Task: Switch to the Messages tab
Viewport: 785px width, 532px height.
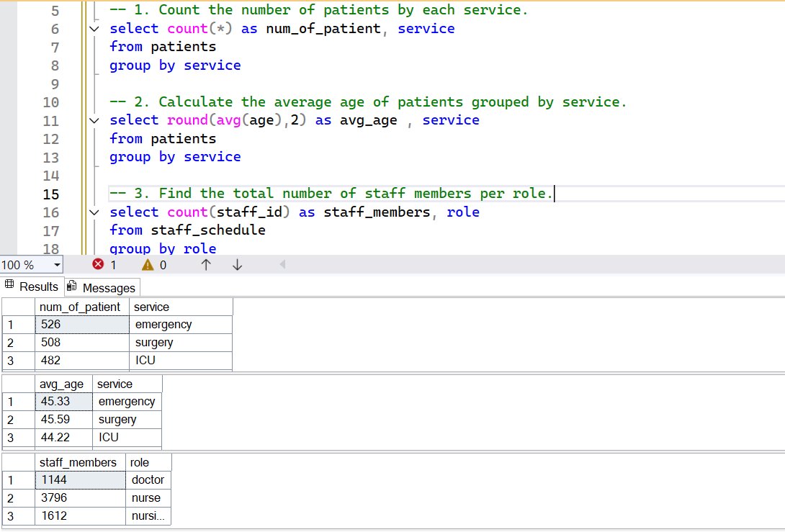Action: (x=102, y=288)
